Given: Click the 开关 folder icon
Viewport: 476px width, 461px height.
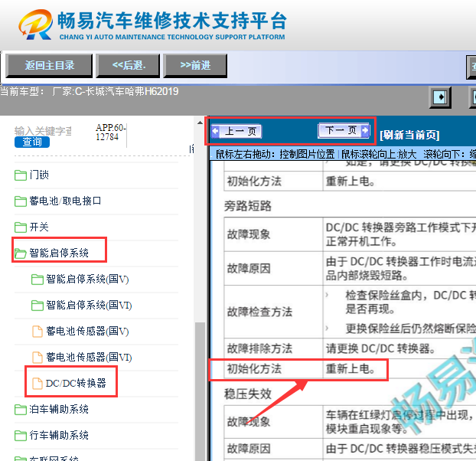Looking at the screenshot, I should click(x=21, y=227).
